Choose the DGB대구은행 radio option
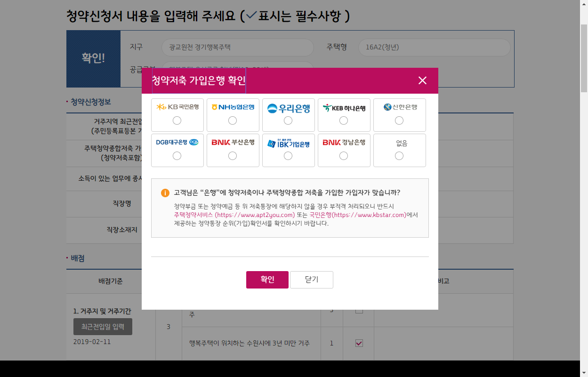This screenshot has width=588, height=377. click(177, 156)
